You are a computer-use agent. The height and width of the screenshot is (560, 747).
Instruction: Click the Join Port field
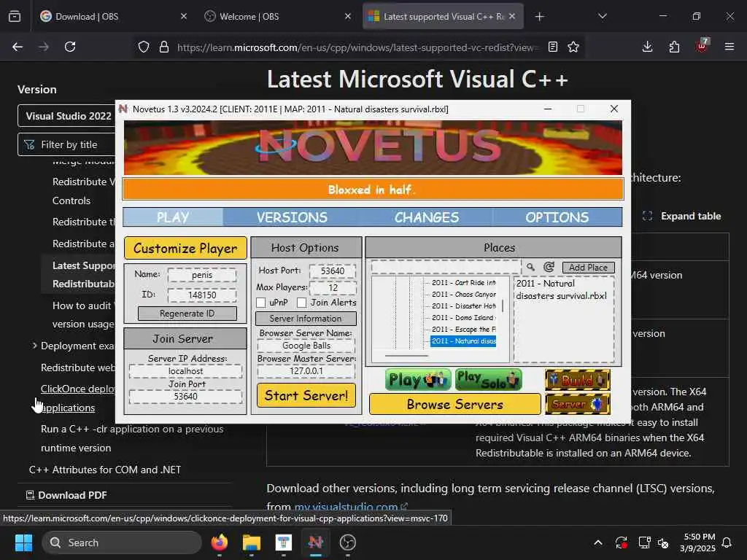tap(186, 396)
